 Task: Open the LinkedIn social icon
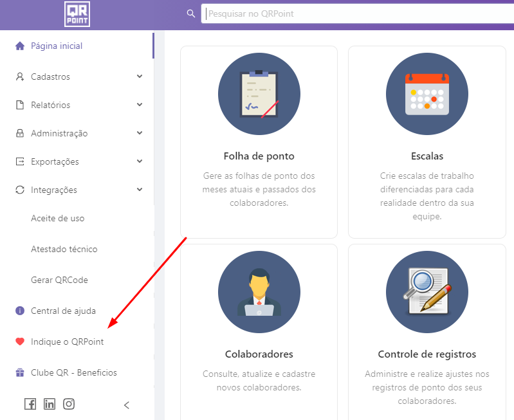tap(50, 404)
